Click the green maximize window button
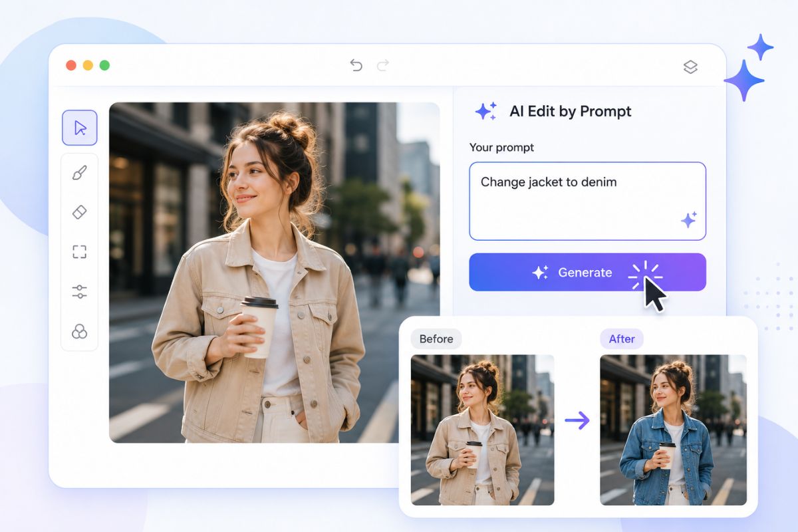Image resolution: width=798 pixels, height=532 pixels. [x=104, y=65]
